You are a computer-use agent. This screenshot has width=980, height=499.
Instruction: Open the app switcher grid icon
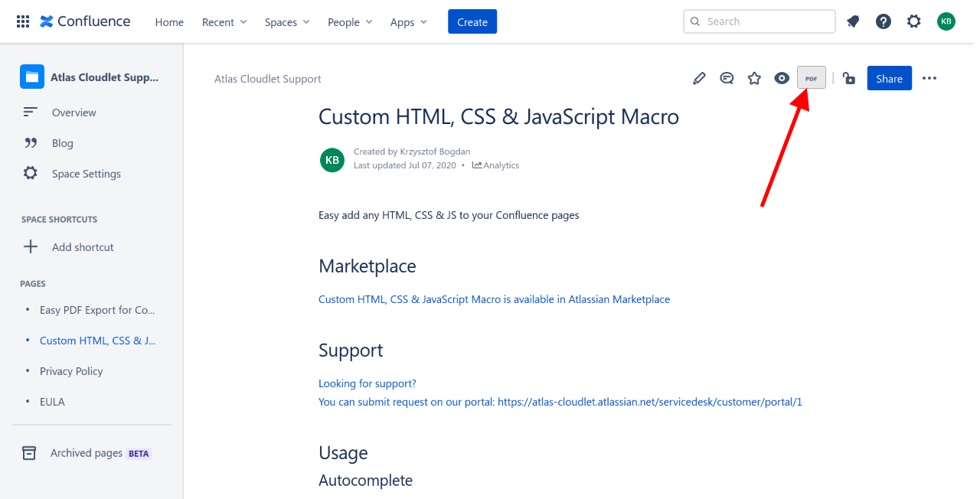(23, 21)
